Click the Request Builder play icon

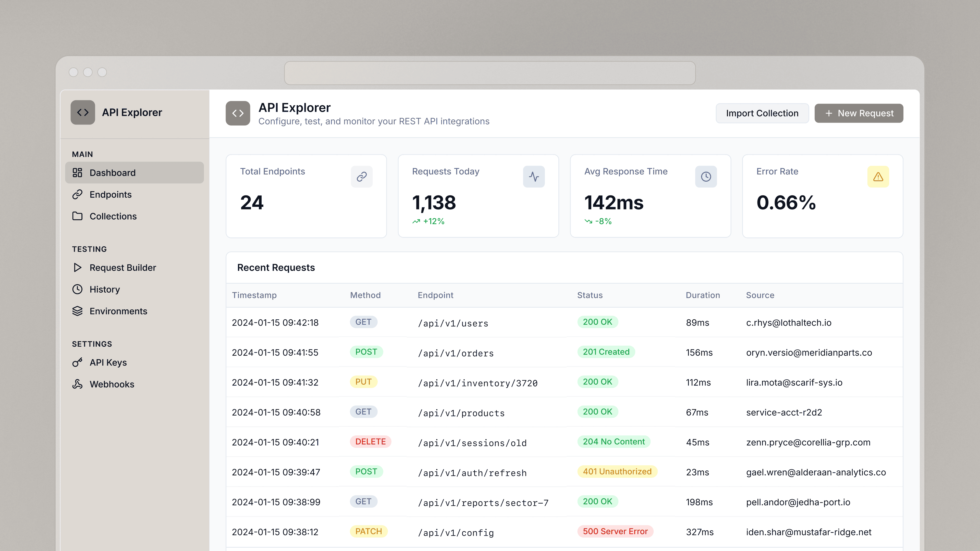pos(77,267)
